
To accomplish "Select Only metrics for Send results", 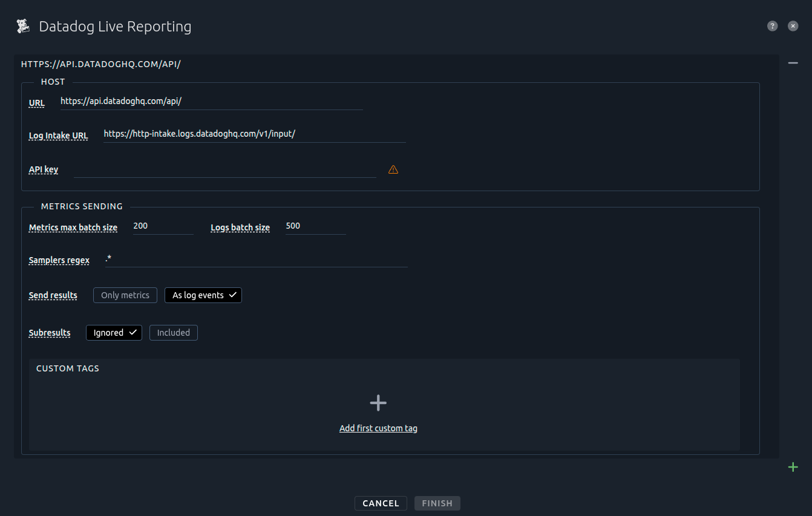I will (125, 295).
